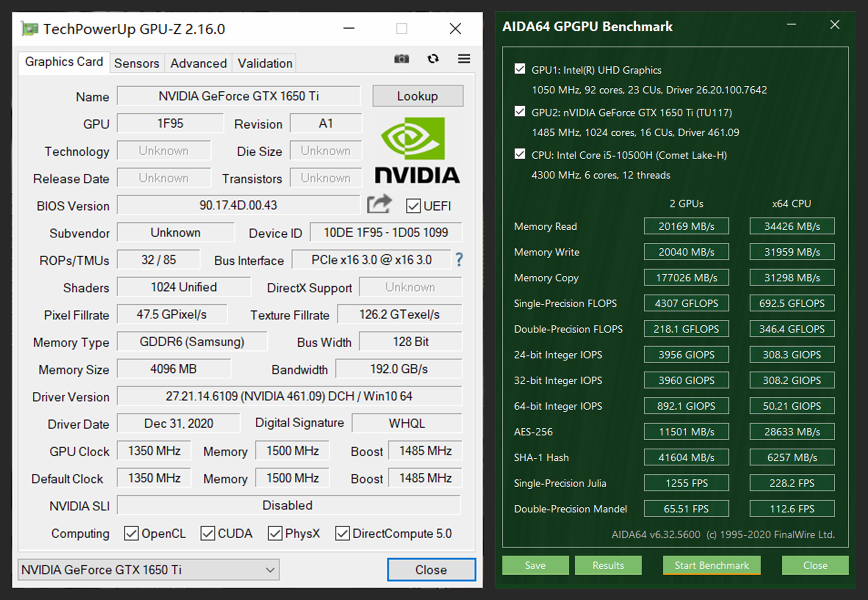Click the refresh icon in GPU-Z
Image resolution: width=868 pixels, height=600 pixels.
click(x=433, y=59)
